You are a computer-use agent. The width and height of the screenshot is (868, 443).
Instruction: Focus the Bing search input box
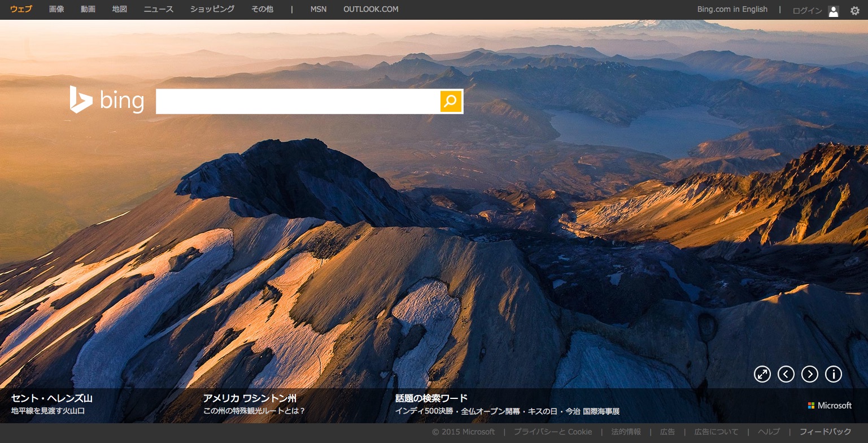tap(298, 102)
